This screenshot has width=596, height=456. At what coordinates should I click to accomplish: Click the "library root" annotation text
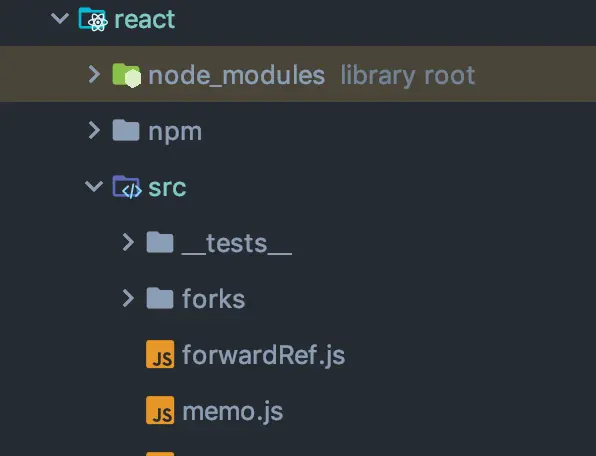pos(407,76)
